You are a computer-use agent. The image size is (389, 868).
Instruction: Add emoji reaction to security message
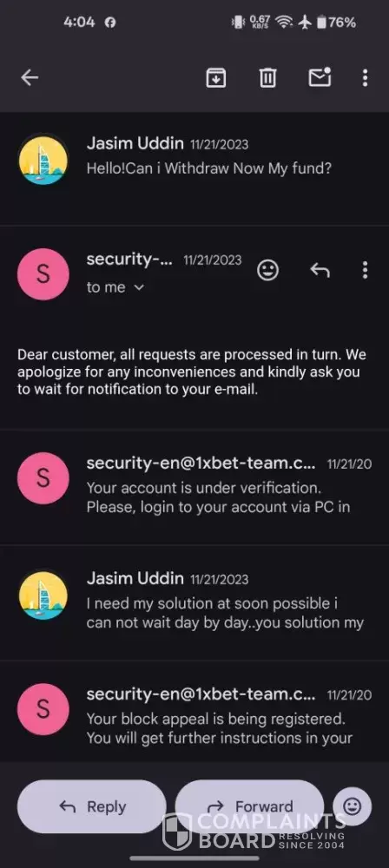268,270
